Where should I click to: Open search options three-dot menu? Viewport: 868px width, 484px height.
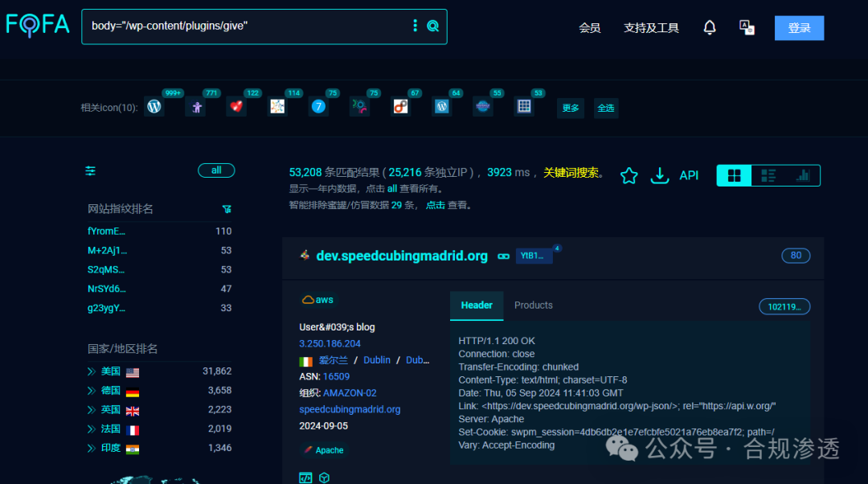[416, 26]
